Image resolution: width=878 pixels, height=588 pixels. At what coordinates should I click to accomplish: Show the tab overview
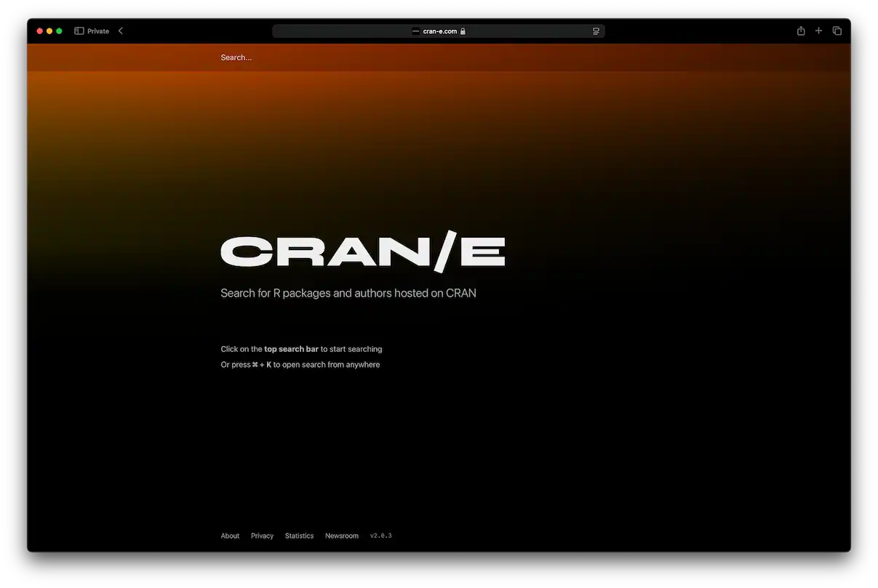(837, 31)
